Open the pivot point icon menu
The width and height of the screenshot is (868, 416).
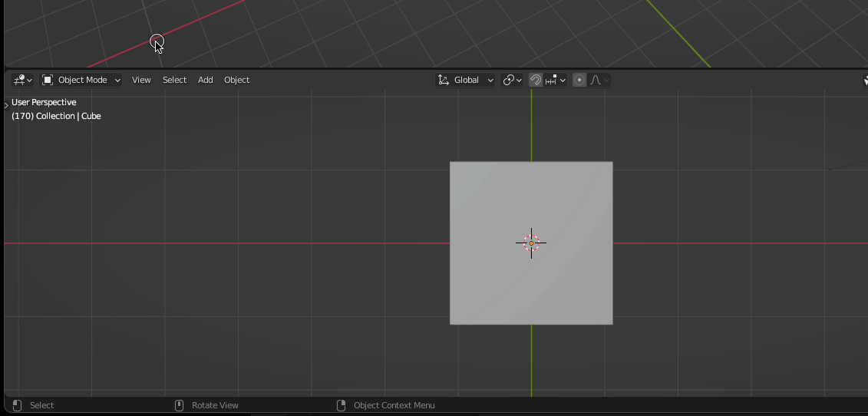tap(508, 80)
